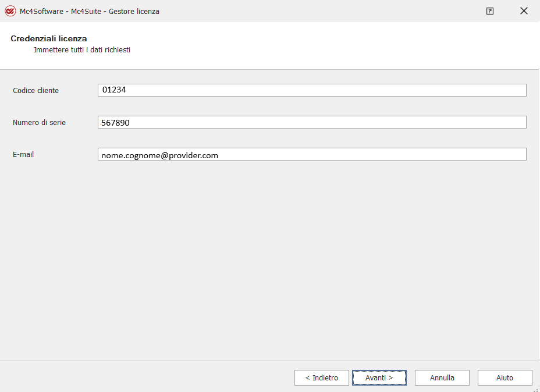This screenshot has width=540, height=392.
Task: Click into the Numero di serie field
Action: 312,122
